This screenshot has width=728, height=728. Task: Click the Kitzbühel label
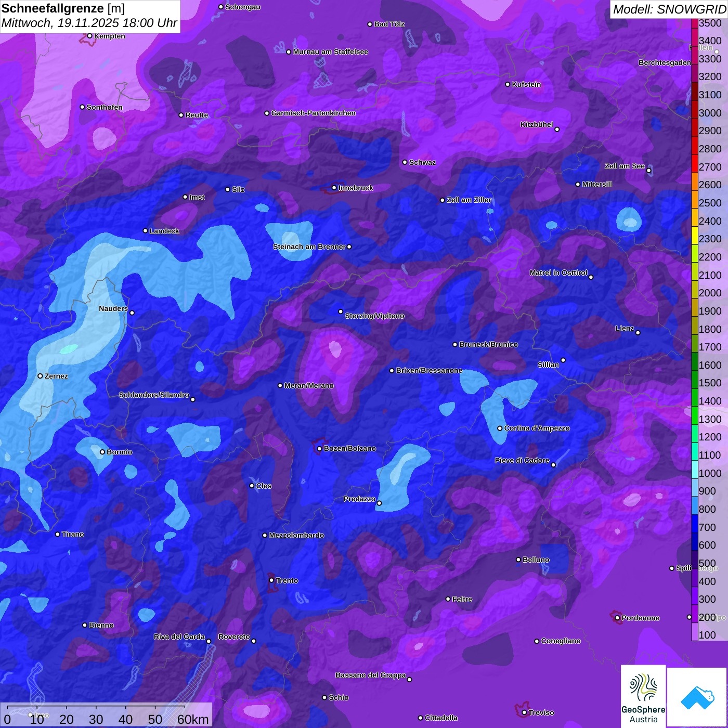pyautogui.click(x=537, y=124)
